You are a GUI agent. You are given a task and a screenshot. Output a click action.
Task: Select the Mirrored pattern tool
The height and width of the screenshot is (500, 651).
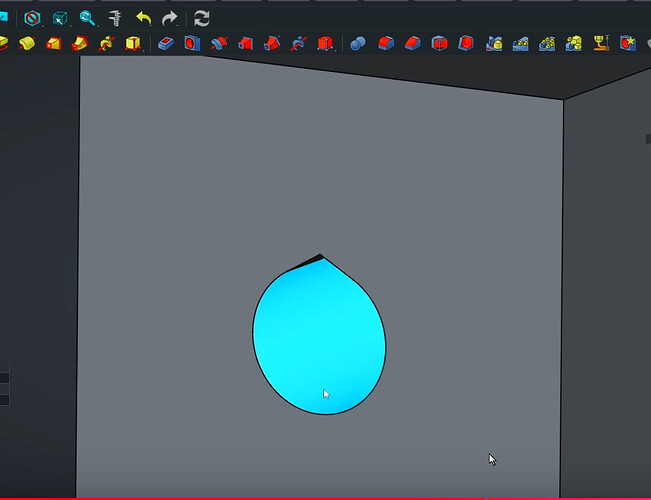click(x=494, y=43)
